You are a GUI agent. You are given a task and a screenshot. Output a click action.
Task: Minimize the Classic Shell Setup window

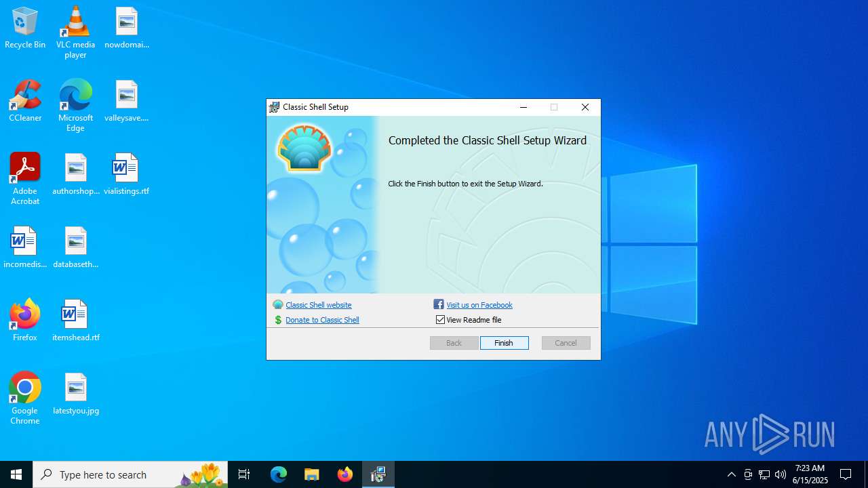pos(524,107)
